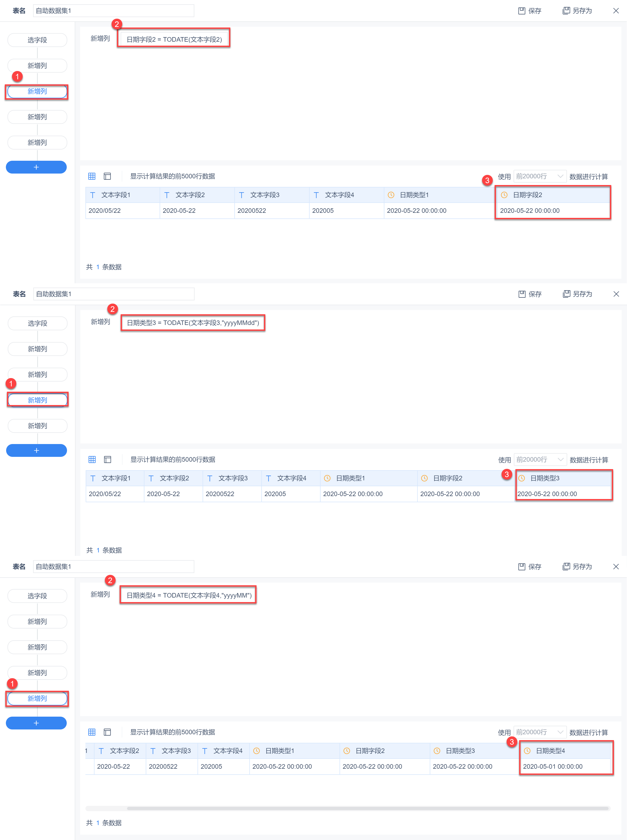Click the save icon in the topmost header
The width and height of the screenshot is (627, 840).
(x=522, y=11)
